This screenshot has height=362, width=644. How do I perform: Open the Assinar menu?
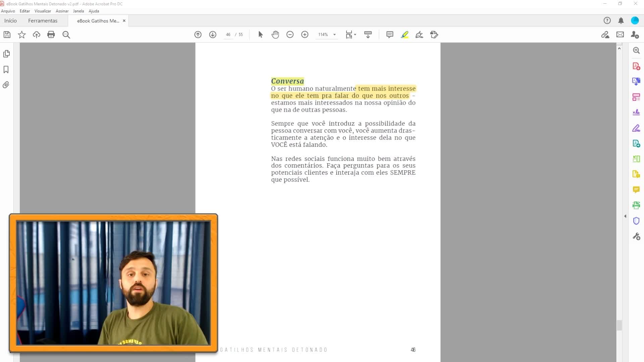tap(62, 11)
